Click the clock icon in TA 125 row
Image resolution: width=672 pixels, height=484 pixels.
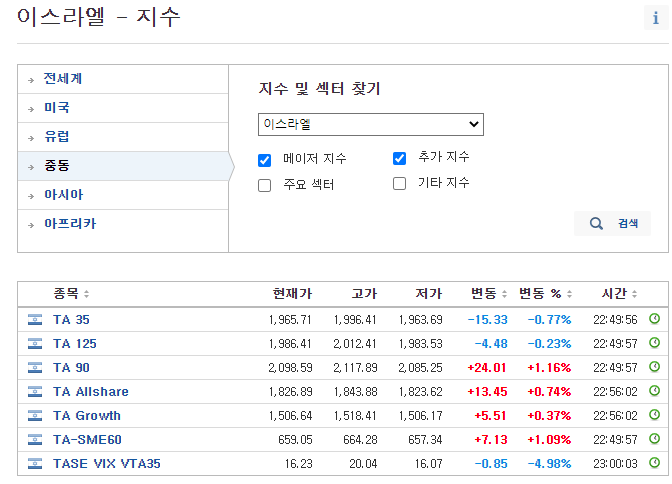coord(655,343)
